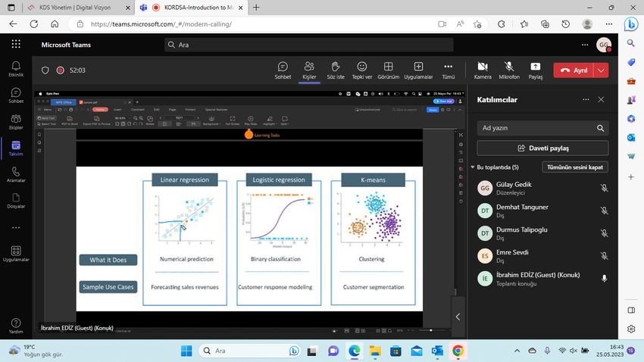Unmute the Mikrofon

(509, 70)
